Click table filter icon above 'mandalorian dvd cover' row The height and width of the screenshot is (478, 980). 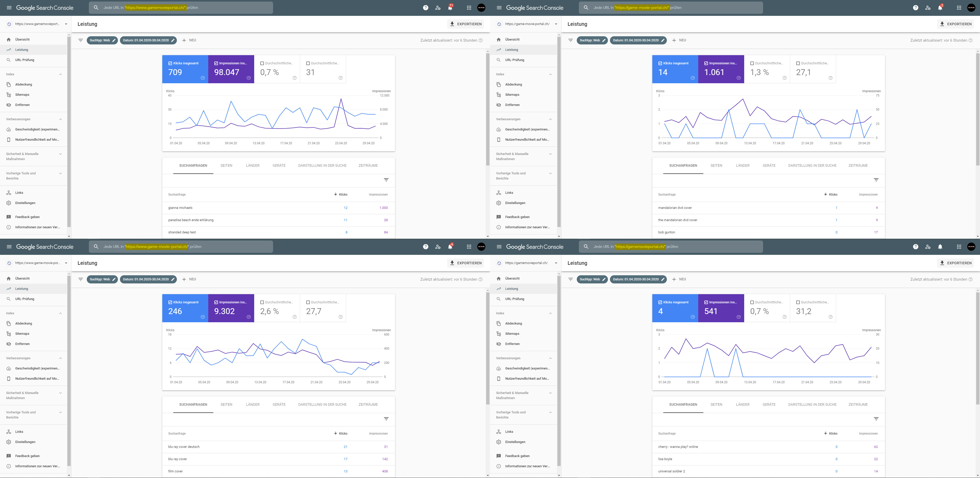876,180
